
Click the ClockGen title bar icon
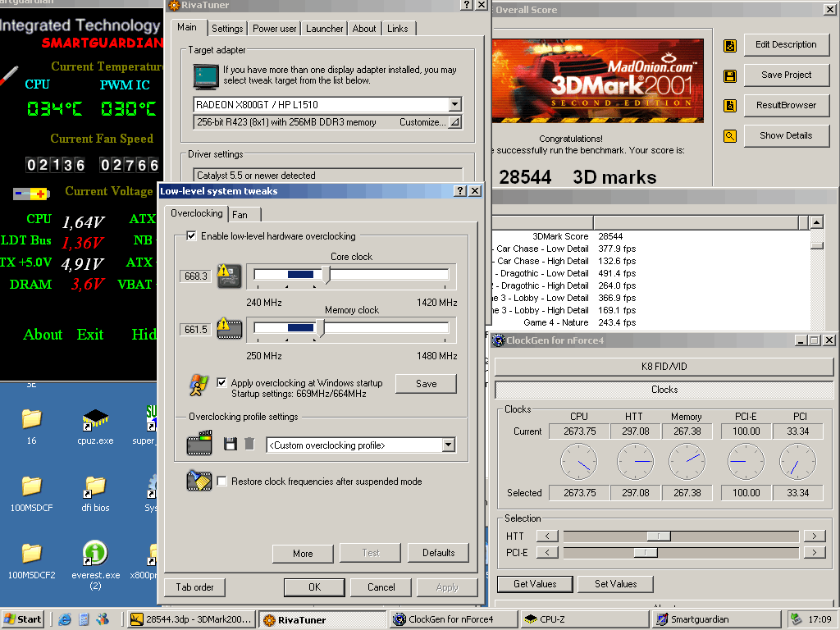[x=498, y=340]
